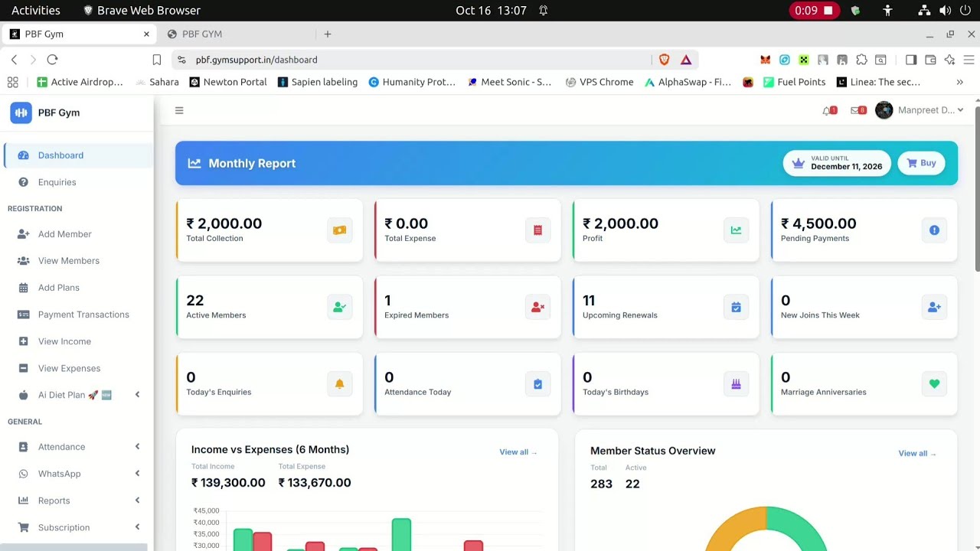Viewport: 980px width, 551px height.
Task: Click View all for Income vs Expenses
Action: [518, 452]
